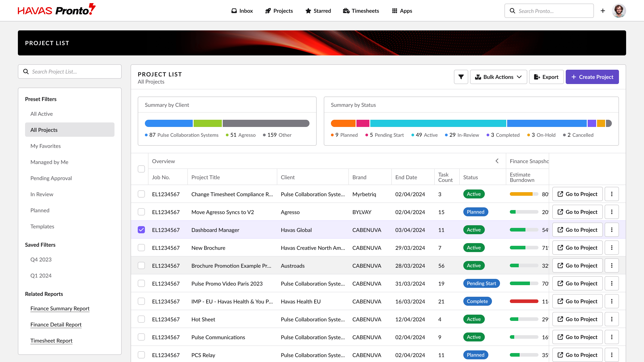Click the plus icon beside the search bar
644x362 pixels.
602,11
